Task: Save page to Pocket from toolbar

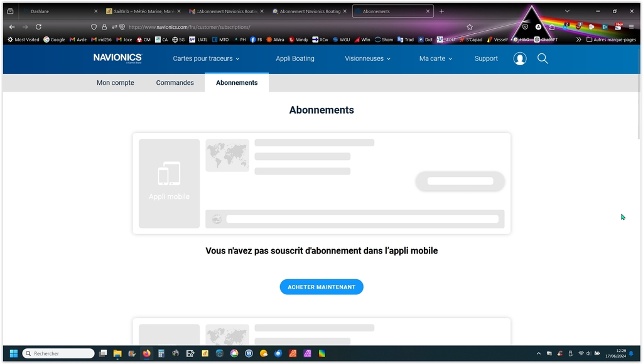Action: (x=525, y=27)
